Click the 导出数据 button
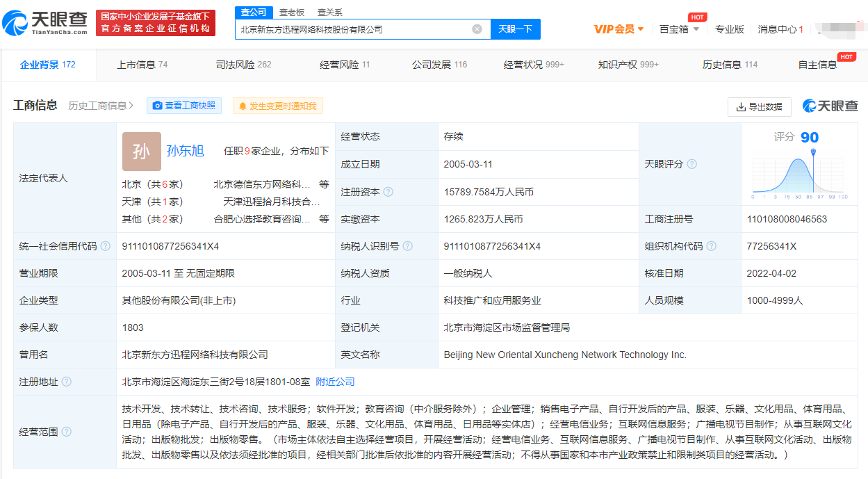The image size is (868, 479). tap(759, 106)
